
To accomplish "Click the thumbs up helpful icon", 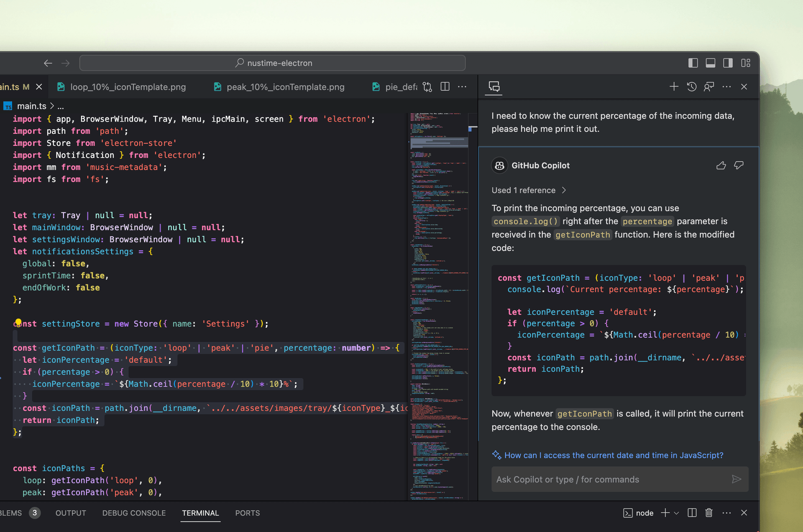I will coord(721,165).
